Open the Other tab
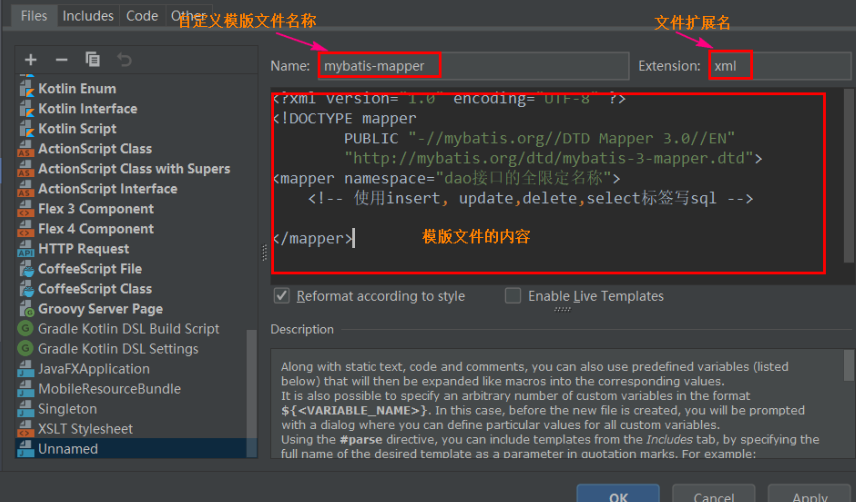Screen dimensions: 856x502 [x=188, y=16]
